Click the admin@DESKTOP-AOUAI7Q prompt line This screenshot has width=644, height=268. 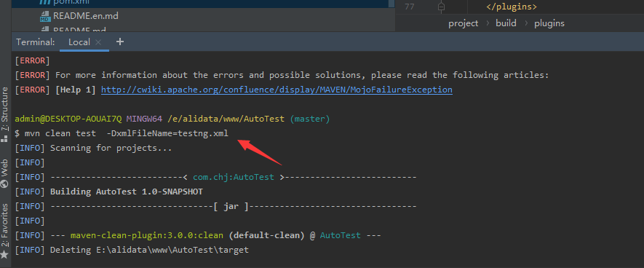coord(172,119)
